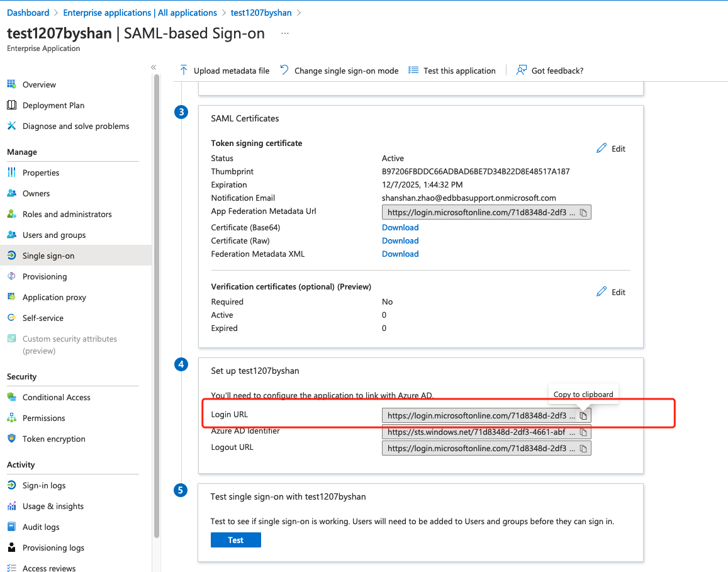
Task: Open the ellipsis menu beside page title
Action: (285, 33)
